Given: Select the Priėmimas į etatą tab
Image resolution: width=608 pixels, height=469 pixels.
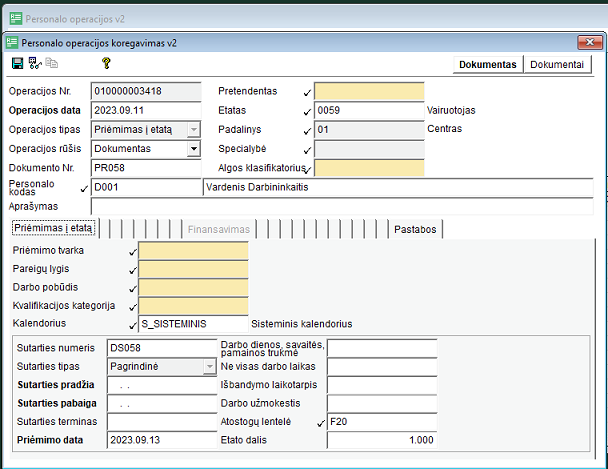Looking at the screenshot, I should (54, 230).
